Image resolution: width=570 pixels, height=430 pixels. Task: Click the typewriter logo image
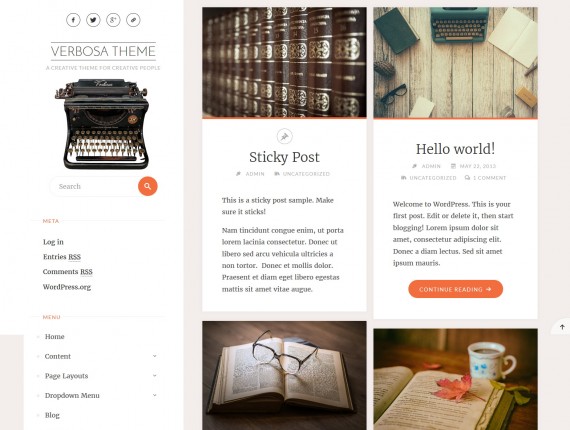coord(103,124)
